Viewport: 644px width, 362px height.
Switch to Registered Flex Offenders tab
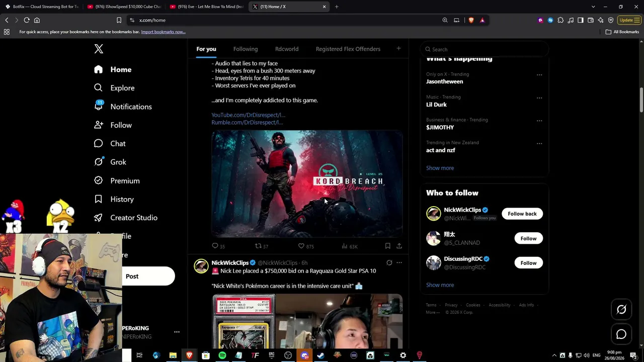tap(348, 49)
